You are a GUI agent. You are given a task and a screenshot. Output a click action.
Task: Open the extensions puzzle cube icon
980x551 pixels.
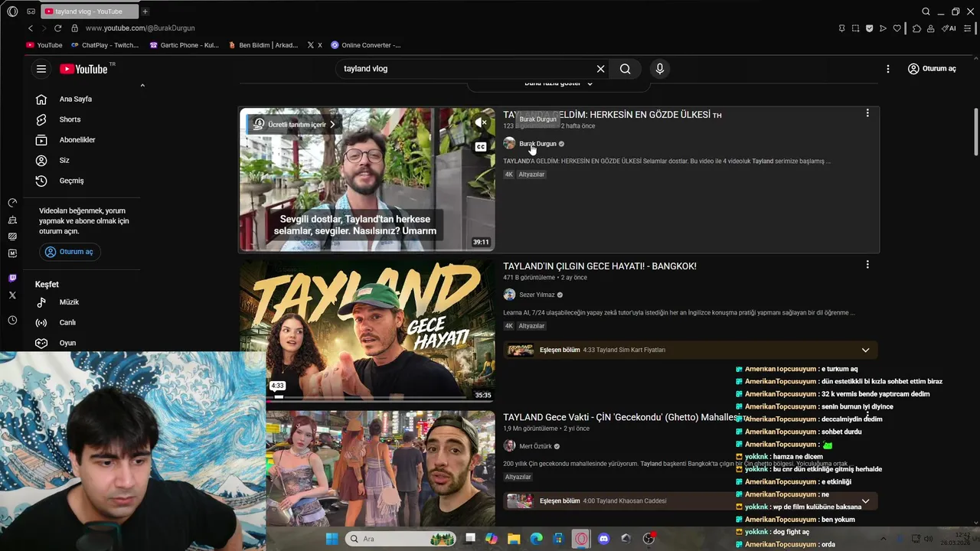tap(916, 28)
